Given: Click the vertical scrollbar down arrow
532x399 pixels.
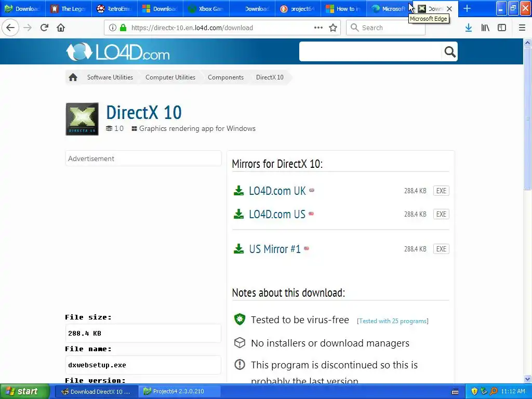Looking at the screenshot, I should tap(527, 379).
